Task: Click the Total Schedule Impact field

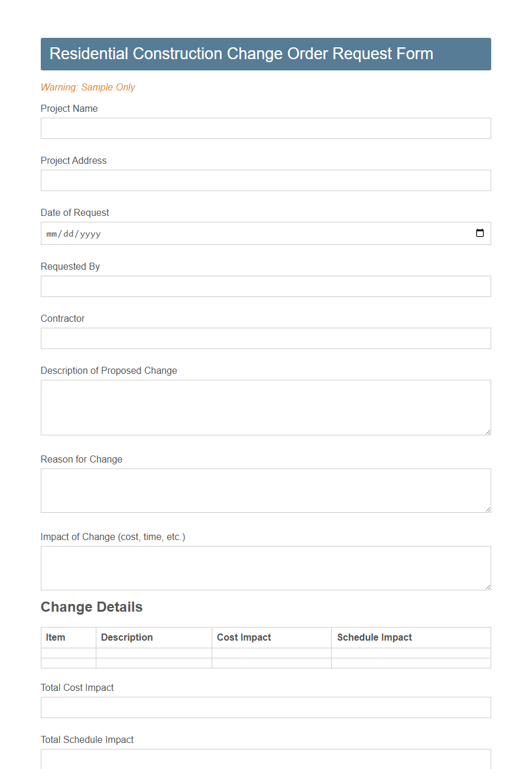Action: (265, 760)
